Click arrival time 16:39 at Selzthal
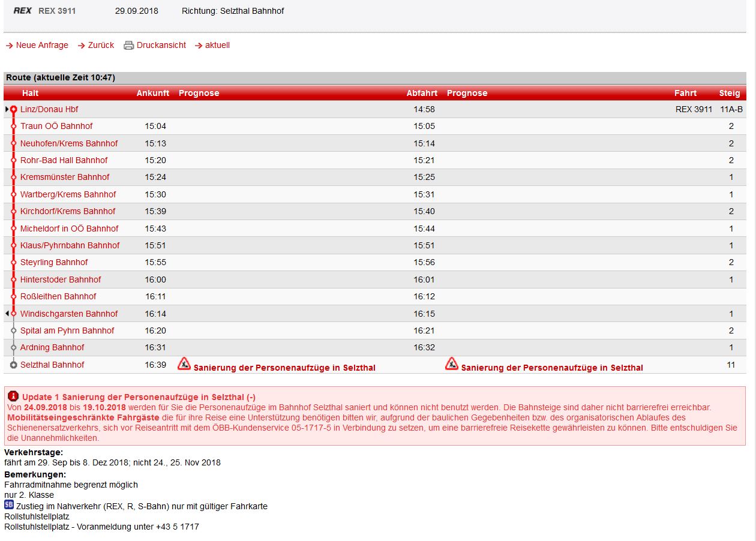756x541 pixels. [x=155, y=365]
